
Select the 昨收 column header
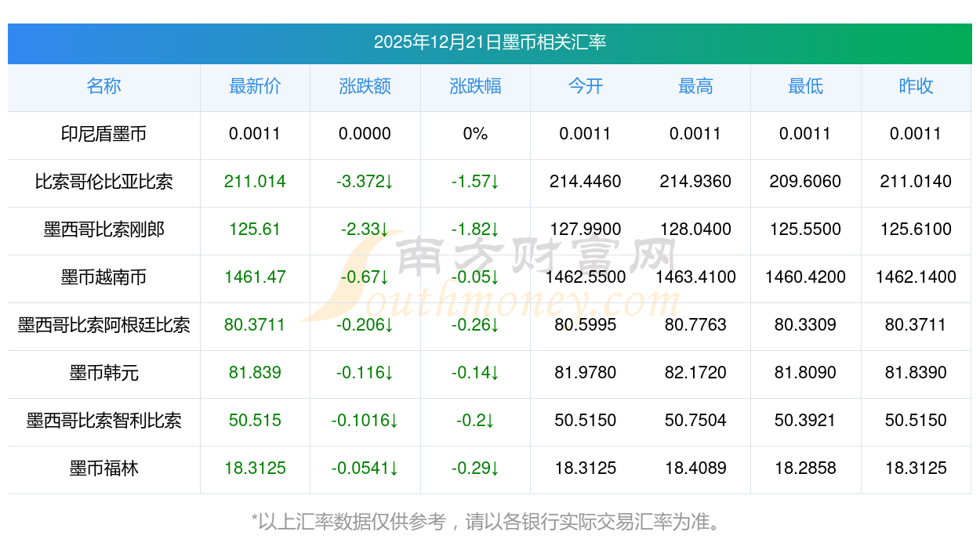tap(916, 86)
